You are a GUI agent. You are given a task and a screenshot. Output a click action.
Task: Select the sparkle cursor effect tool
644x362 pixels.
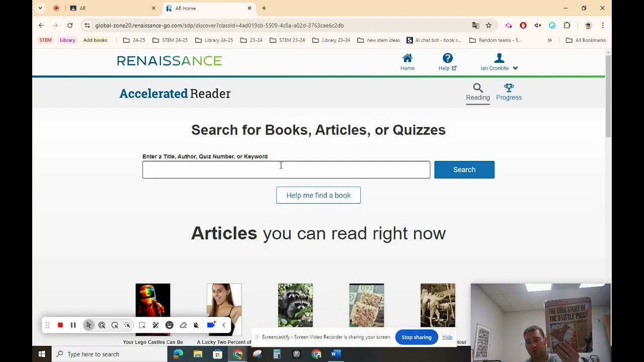point(127,325)
